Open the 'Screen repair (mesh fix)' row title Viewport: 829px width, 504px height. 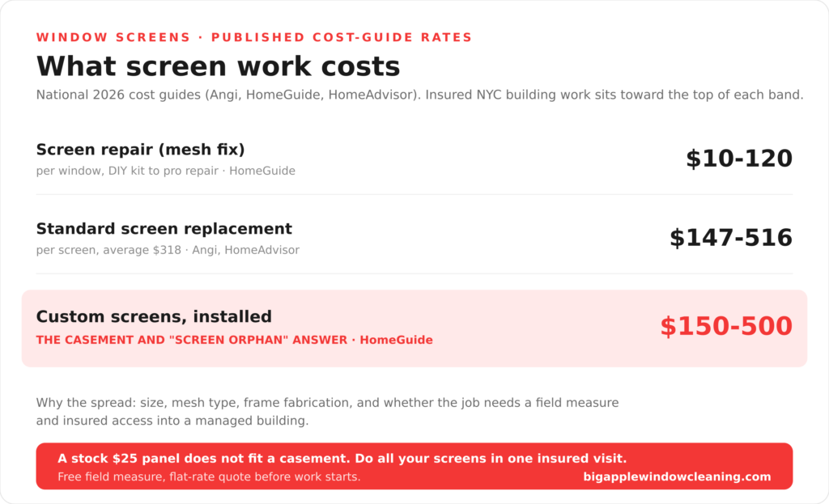[x=140, y=150]
